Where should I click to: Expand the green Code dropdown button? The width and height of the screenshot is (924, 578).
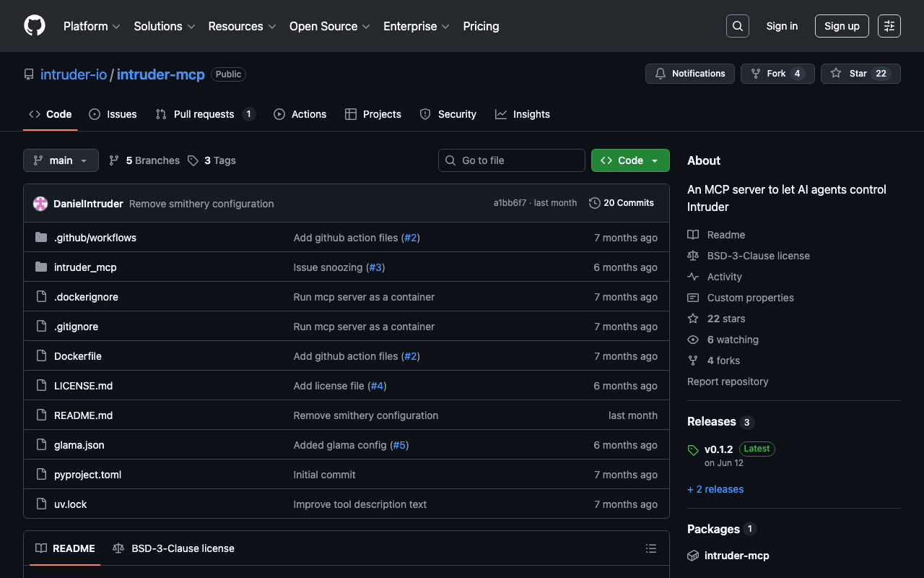point(630,160)
